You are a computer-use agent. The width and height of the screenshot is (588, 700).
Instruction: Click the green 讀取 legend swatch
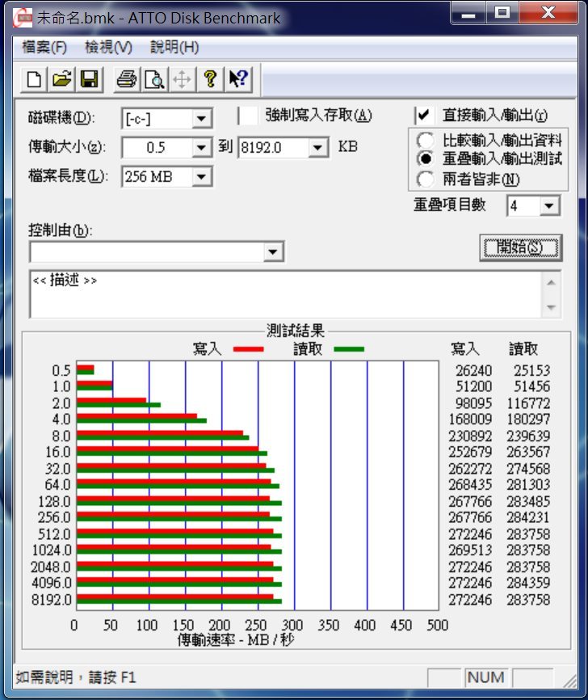pyautogui.click(x=349, y=349)
